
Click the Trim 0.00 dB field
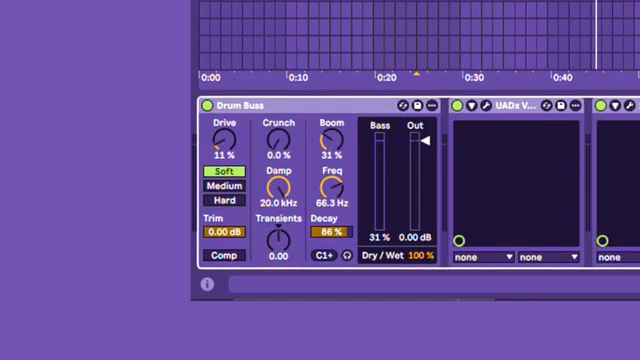pos(224,232)
